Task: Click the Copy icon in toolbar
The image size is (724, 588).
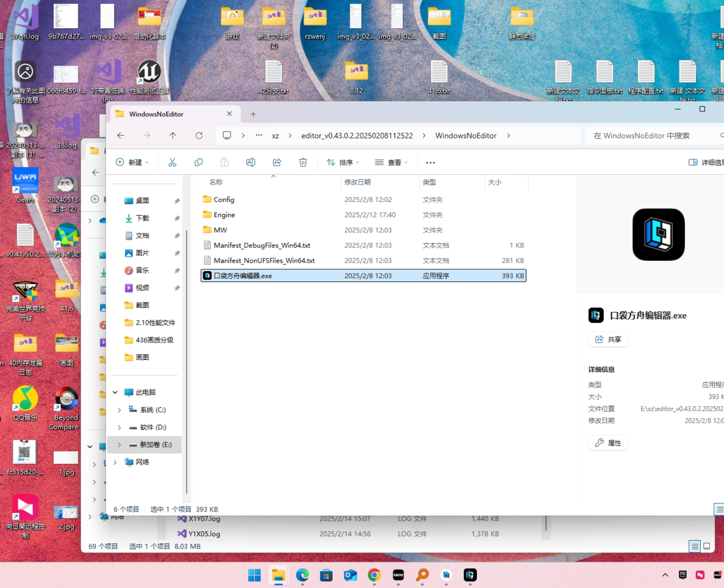Action: click(198, 162)
